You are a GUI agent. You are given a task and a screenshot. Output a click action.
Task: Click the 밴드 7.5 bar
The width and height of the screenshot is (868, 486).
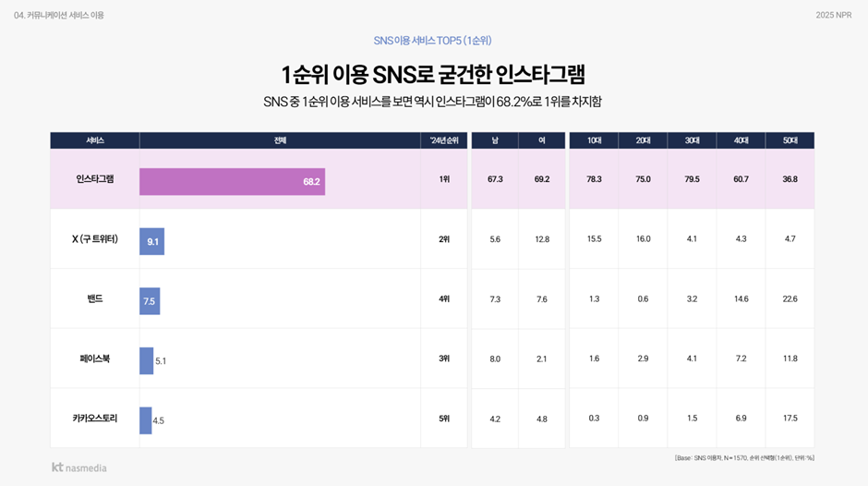(x=150, y=301)
